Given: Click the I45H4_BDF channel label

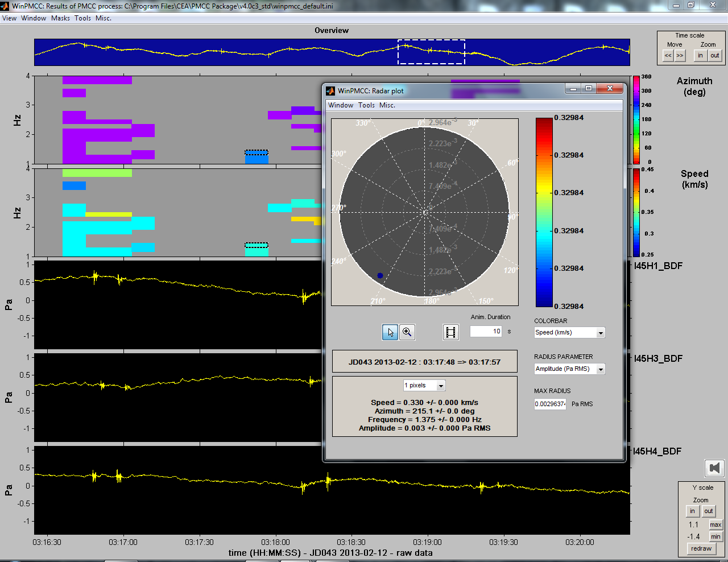Looking at the screenshot, I should click(x=658, y=451).
